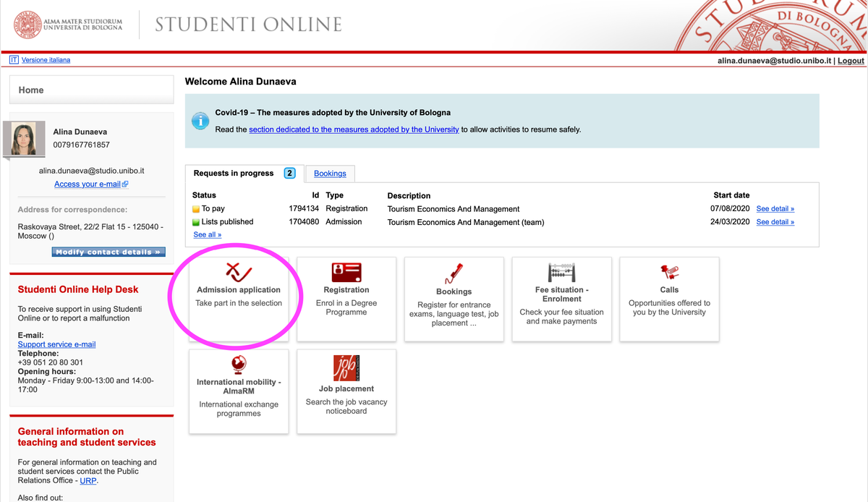
Task: Open the URP link
Action: tap(88, 480)
